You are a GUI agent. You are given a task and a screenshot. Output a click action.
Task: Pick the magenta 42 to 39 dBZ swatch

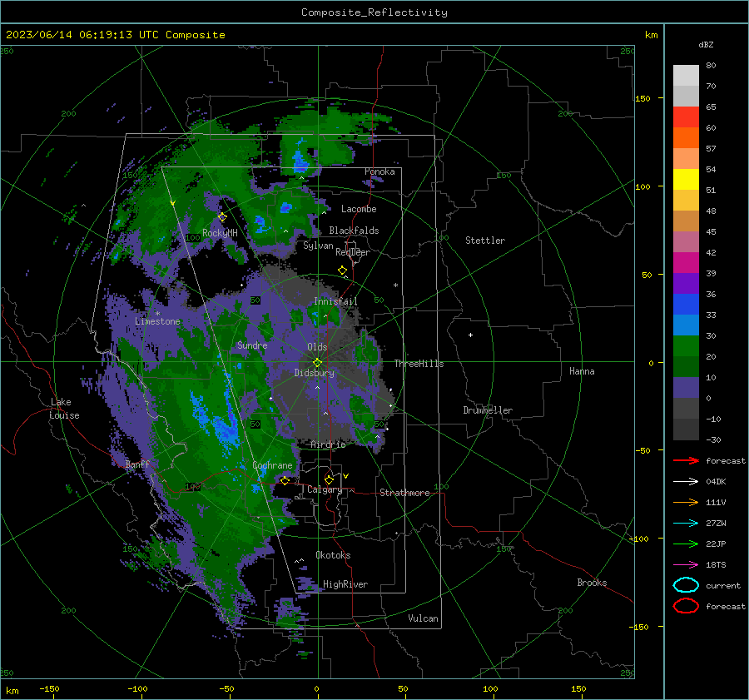point(686,262)
